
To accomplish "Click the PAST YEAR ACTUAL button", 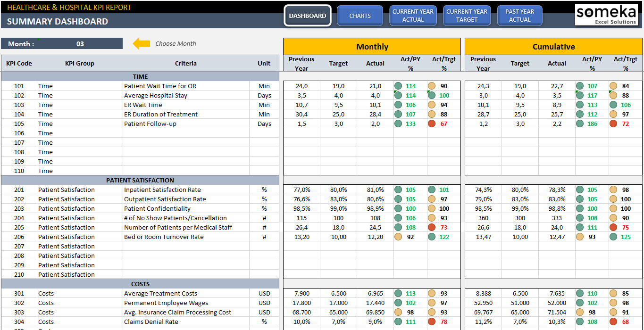I will point(519,16).
